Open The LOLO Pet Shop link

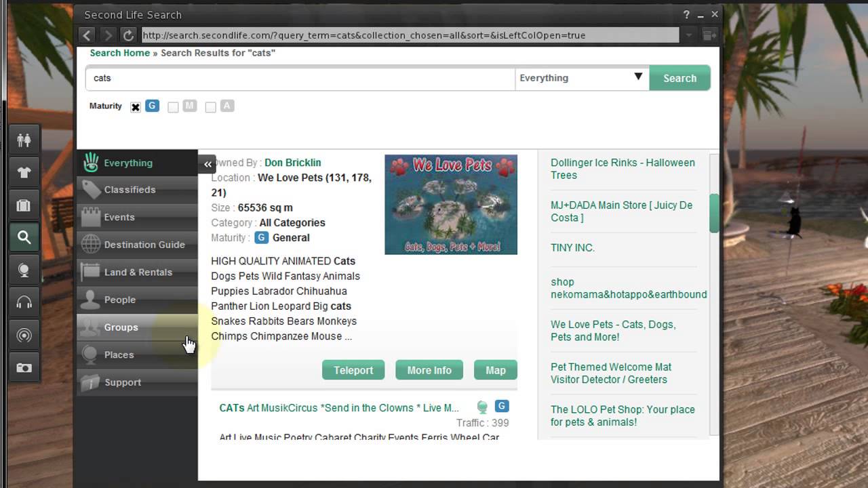(623, 415)
